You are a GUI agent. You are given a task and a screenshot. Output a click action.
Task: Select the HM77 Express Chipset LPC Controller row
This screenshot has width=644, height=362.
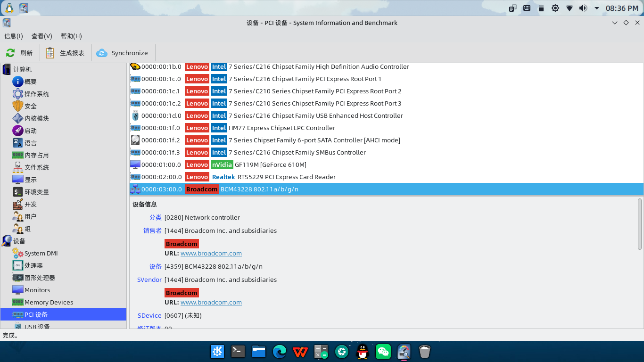386,128
